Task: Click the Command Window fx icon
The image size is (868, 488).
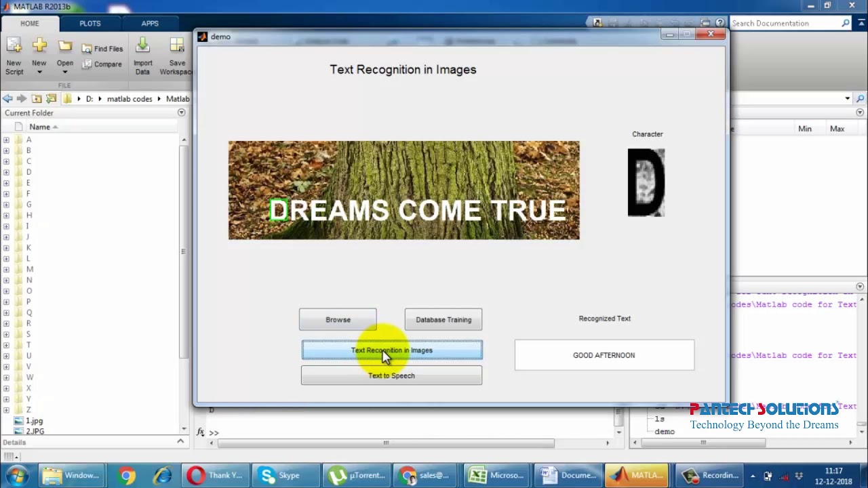Action: click(201, 432)
